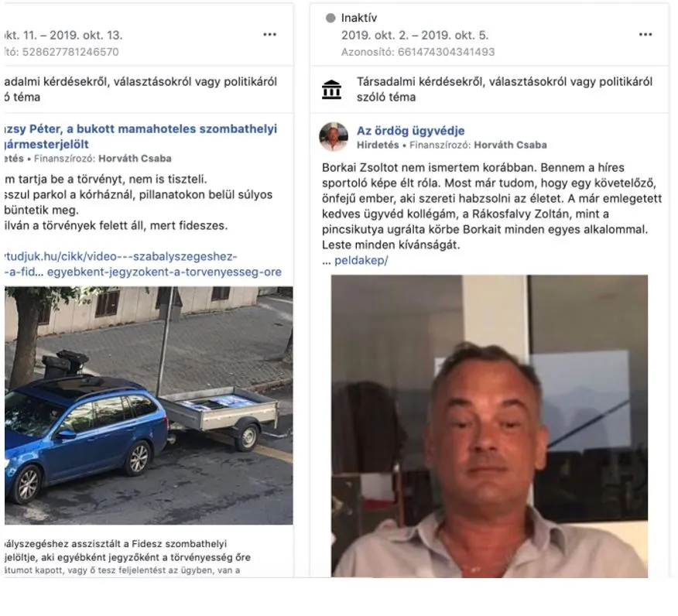Open Az ördög ügyvédje profile avatar
The height and width of the screenshot is (616, 678).
pyautogui.click(x=334, y=137)
